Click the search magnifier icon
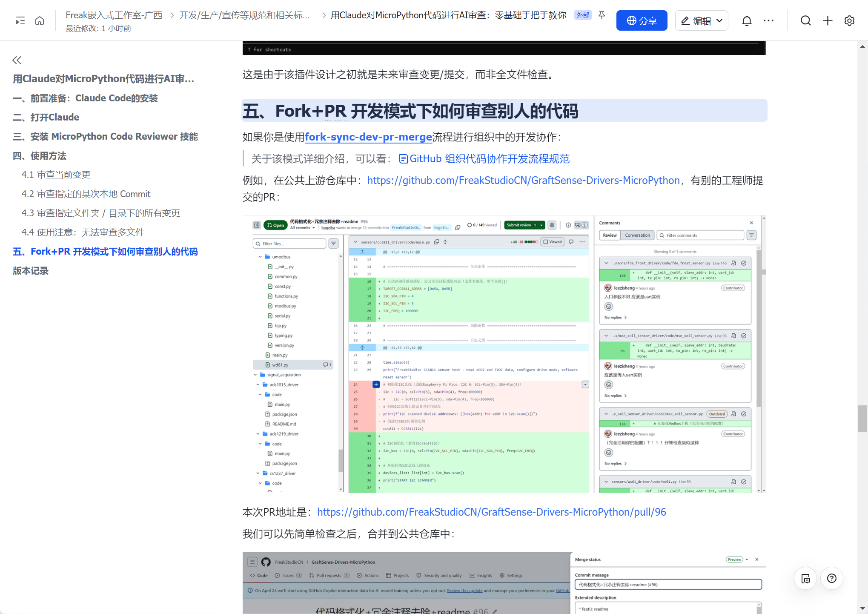Image resolution: width=868 pixels, height=614 pixels. click(805, 20)
